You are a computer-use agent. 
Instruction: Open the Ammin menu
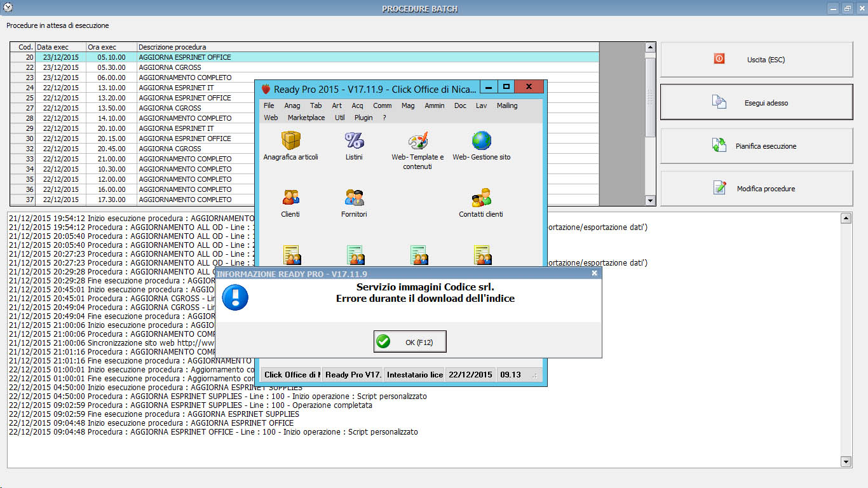435,105
